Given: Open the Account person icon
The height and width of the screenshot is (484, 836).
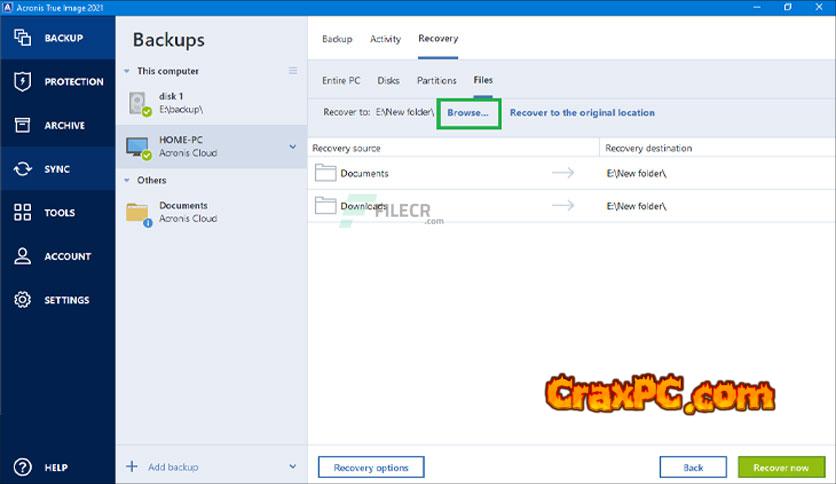Looking at the screenshot, I should click(x=22, y=256).
